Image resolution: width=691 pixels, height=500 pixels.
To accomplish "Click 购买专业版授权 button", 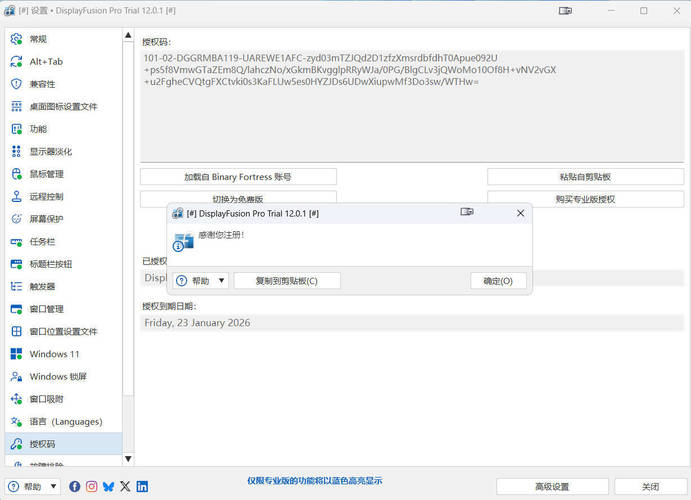I will click(585, 199).
